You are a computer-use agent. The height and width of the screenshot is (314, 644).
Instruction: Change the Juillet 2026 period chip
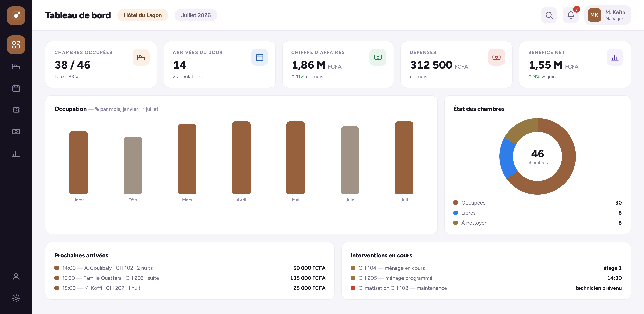click(196, 15)
